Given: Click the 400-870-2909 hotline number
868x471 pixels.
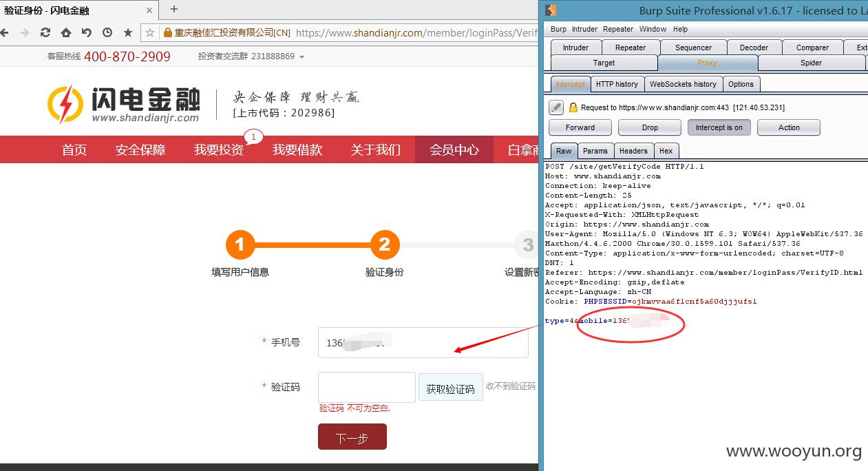Looking at the screenshot, I should (x=127, y=56).
